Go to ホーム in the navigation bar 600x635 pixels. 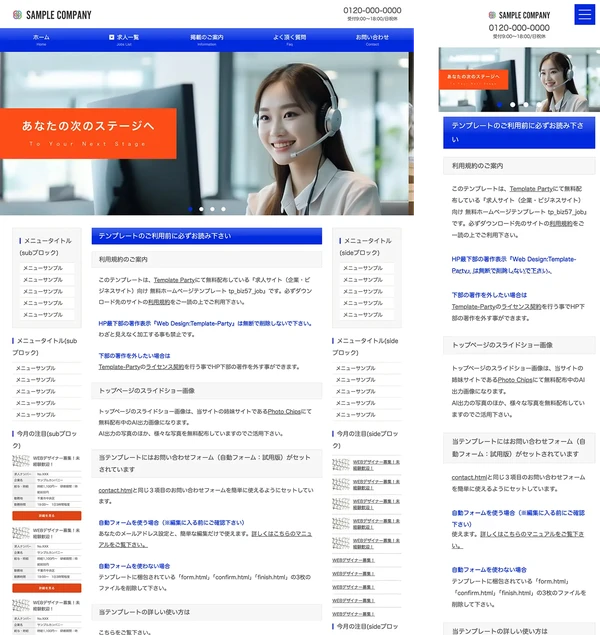tap(41, 39)
